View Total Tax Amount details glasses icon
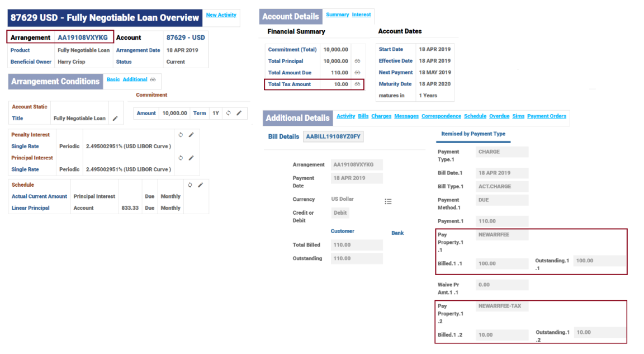This screenshot has height=354, width=644. (x=357, y=84)
